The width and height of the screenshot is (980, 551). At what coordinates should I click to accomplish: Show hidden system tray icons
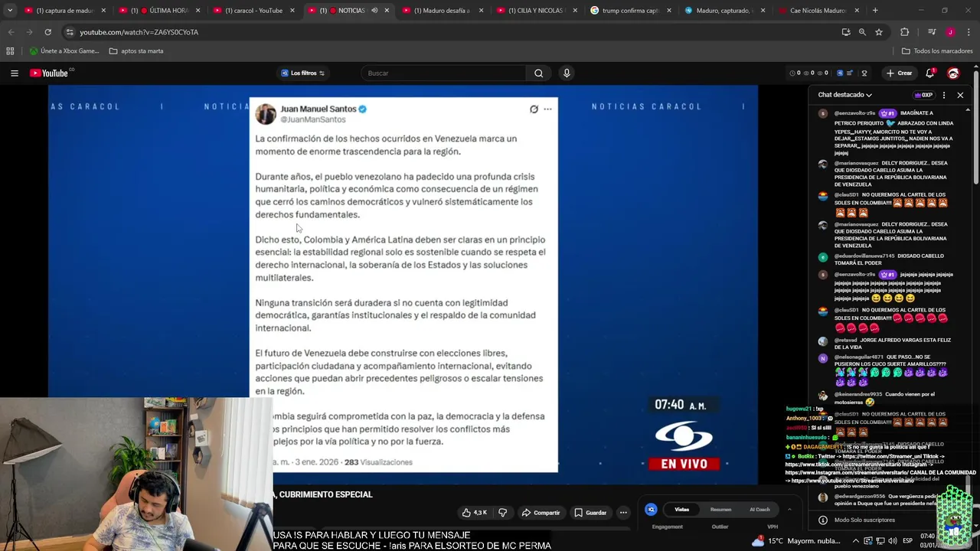click(856, 540)
